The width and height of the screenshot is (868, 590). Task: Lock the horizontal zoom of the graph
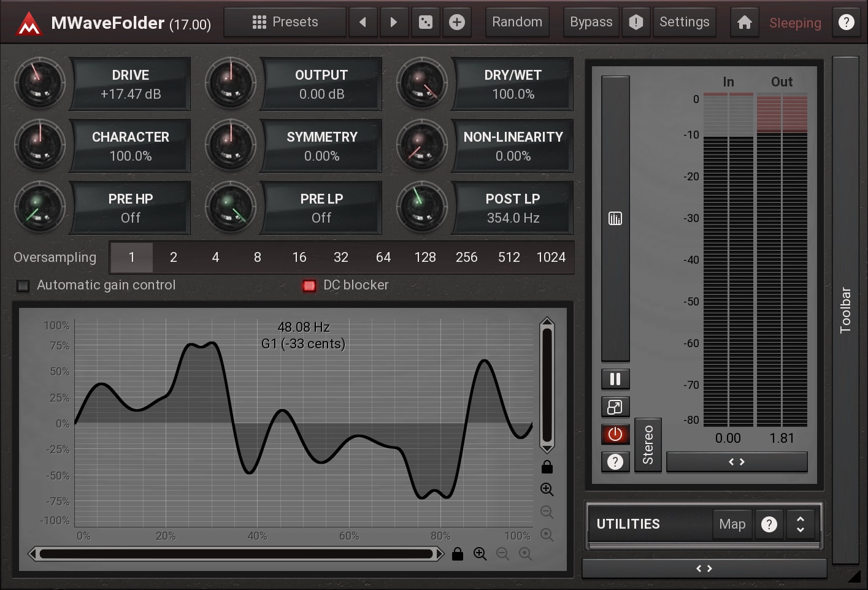click(458, 554)
